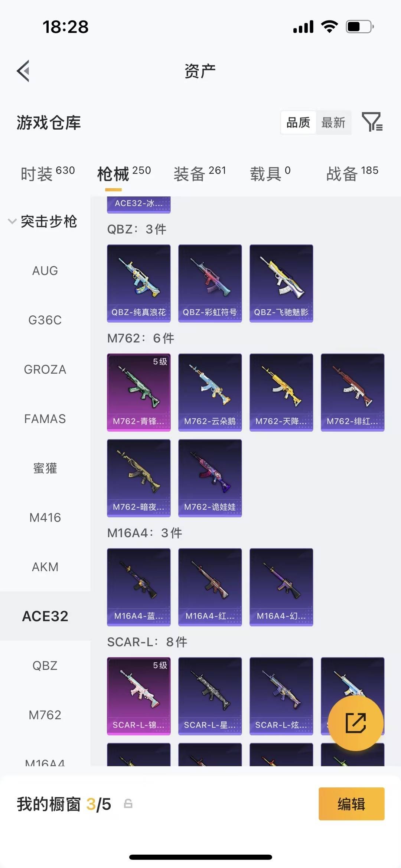Tap the orange share floating button
The width and height of the screenshot is (401, 868).
356,723
